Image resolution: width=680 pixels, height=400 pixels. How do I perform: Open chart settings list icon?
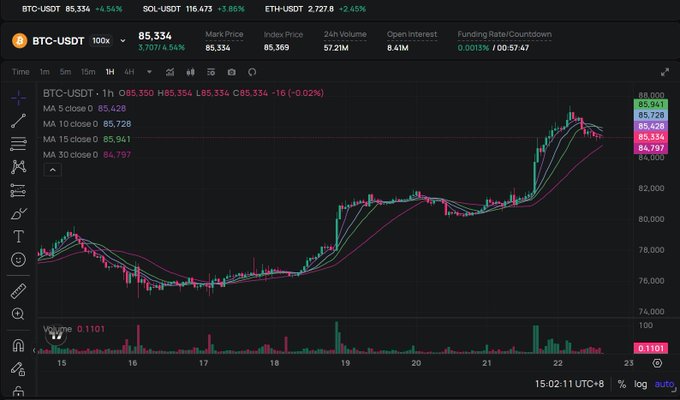coord(211,72)
